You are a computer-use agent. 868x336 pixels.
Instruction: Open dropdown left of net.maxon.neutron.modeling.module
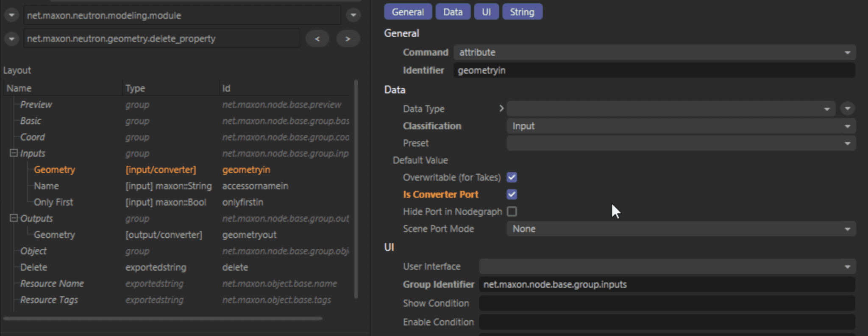coord(11,15)
